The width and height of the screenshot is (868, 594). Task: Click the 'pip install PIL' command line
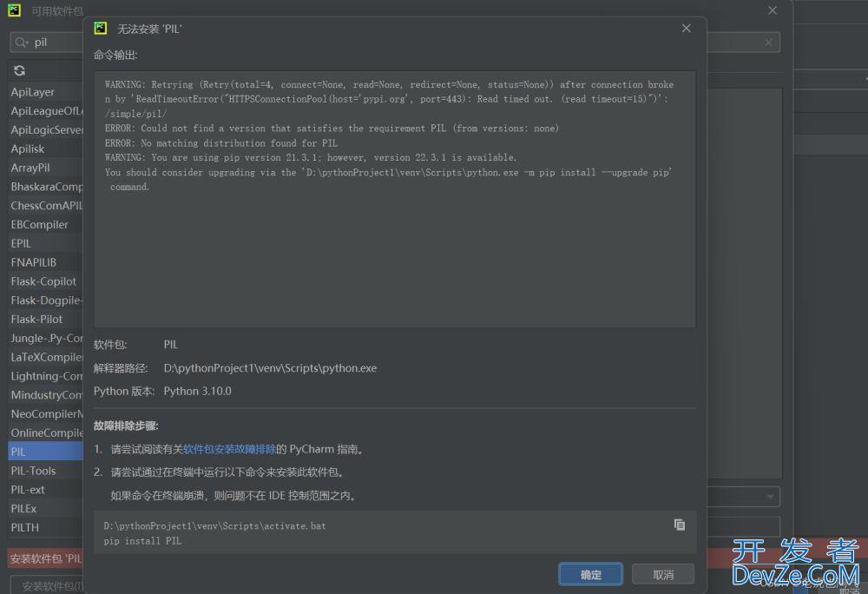pos(142,541)
